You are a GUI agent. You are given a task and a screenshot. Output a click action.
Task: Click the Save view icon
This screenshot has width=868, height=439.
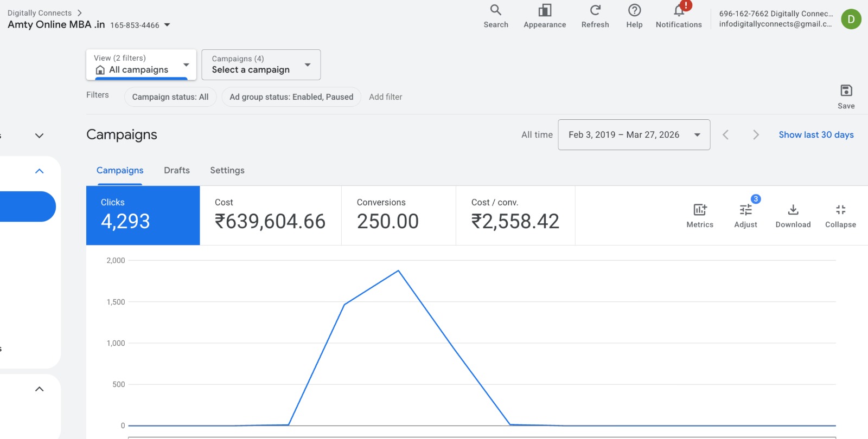846,91
